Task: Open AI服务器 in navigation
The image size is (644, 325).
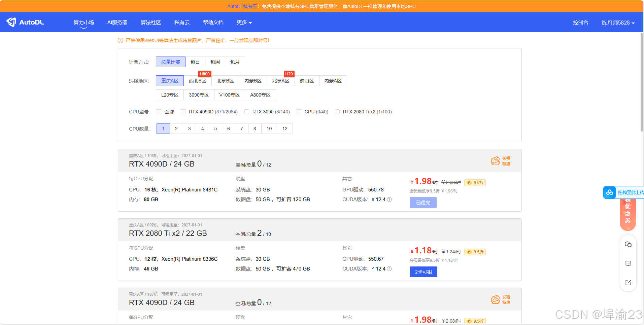Action: [117, 23]
